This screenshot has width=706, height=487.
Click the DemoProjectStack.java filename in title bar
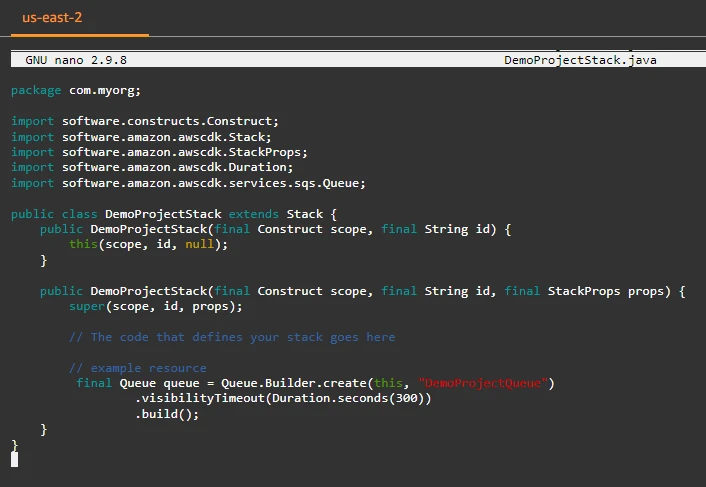point(580,60)
